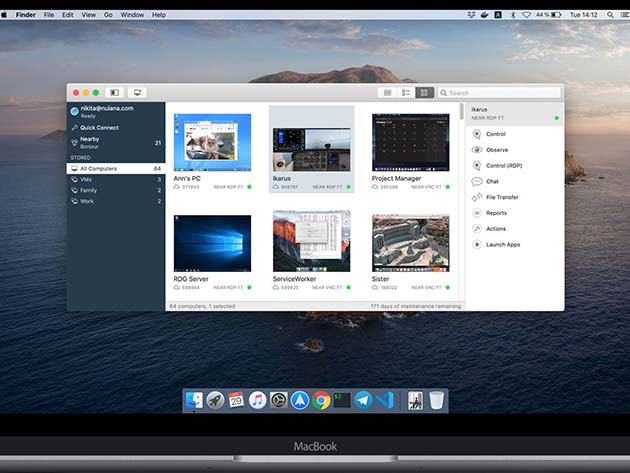Open Spotlight search in menu bar
The image size is (630, 473).
(x=610, y=15)
